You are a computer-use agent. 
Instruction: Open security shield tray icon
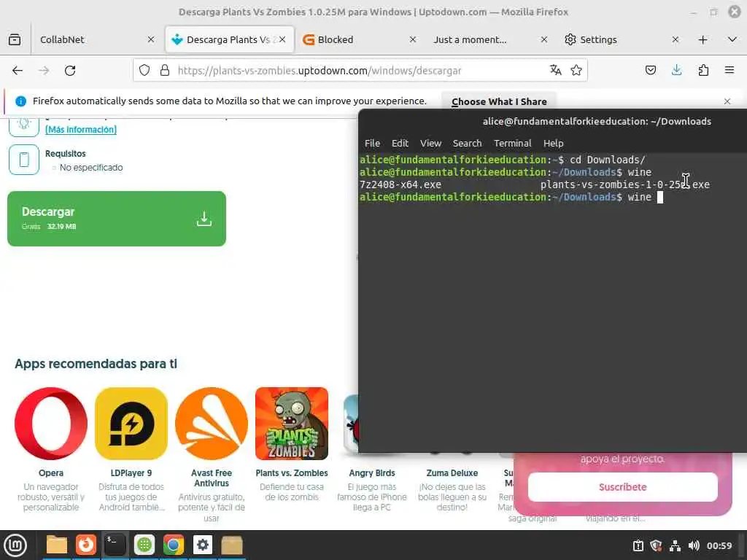[656, 545]
